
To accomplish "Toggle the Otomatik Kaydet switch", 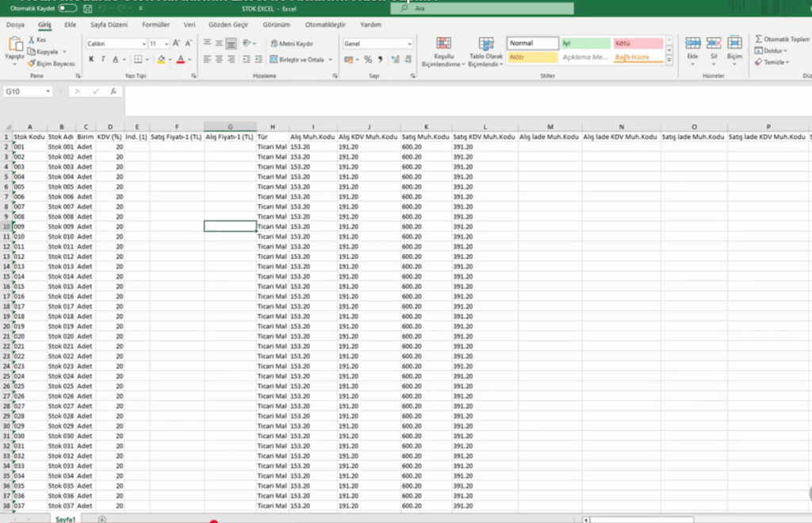I will [67, 8].
